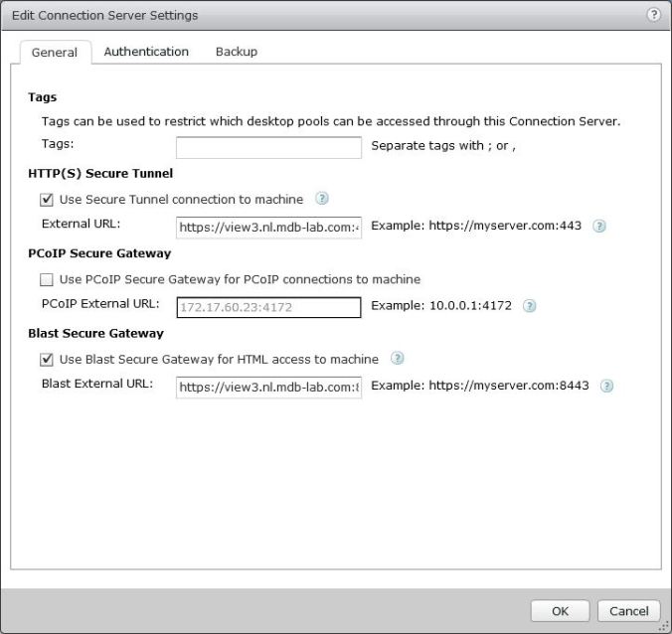Switch to the Authentication tab
This screenshot has width=672, height=634.
click(146, 52)
